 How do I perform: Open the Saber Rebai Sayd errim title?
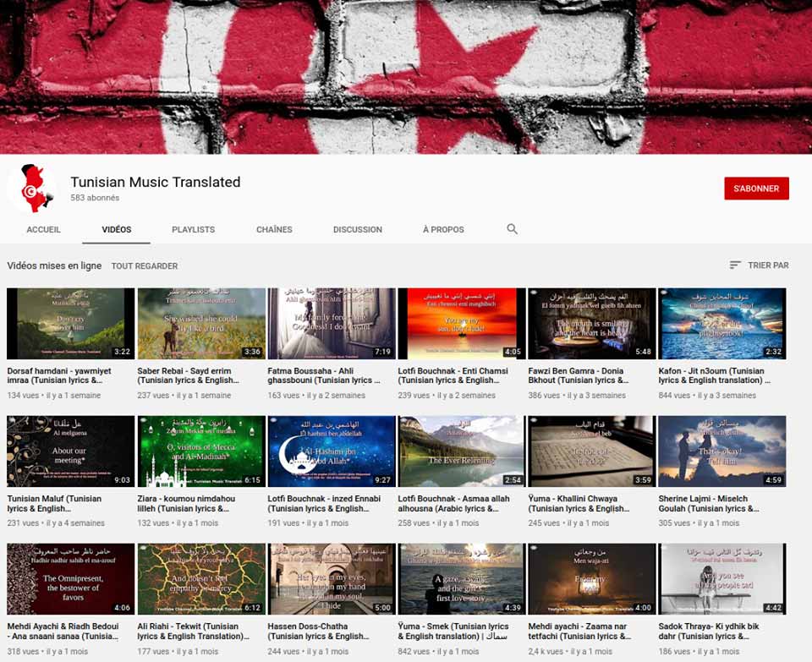coord(188,375)
